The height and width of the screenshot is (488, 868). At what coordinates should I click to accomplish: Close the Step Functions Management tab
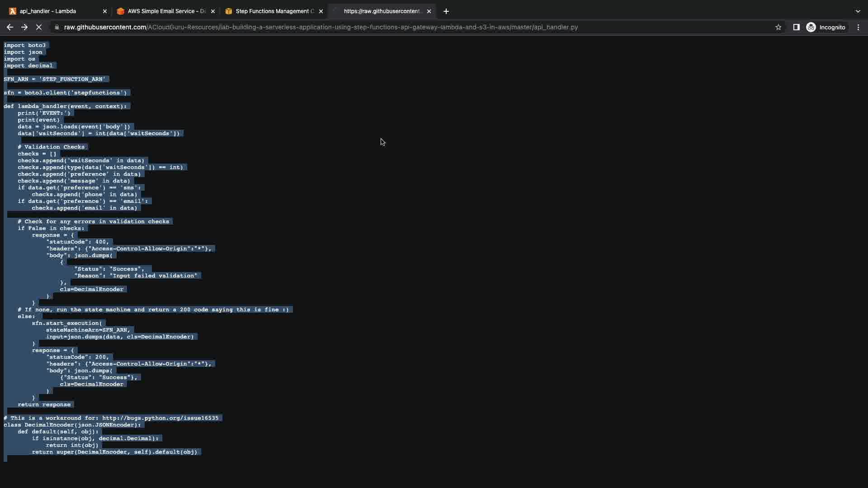point(321,11)
